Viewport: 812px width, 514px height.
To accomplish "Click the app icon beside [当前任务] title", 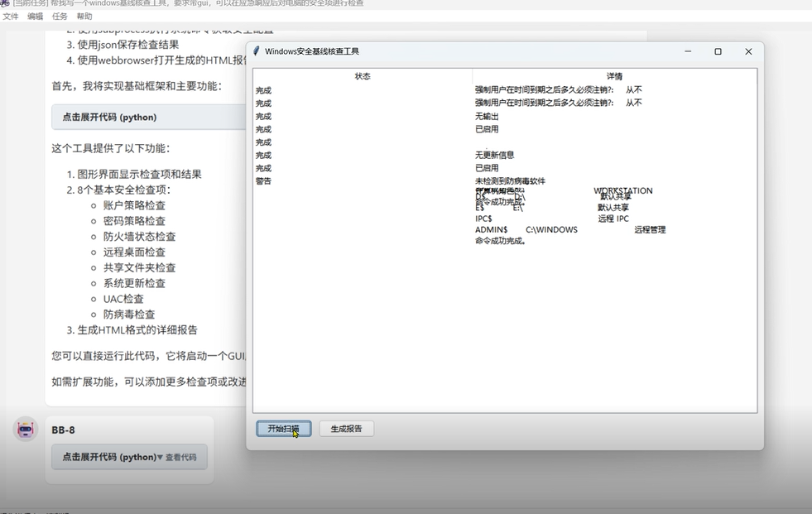I will [x=5, y=3].
